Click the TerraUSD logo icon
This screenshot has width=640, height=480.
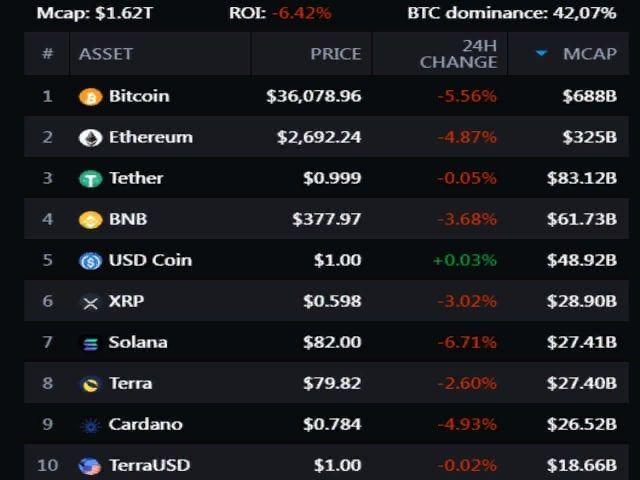(91, 466)
